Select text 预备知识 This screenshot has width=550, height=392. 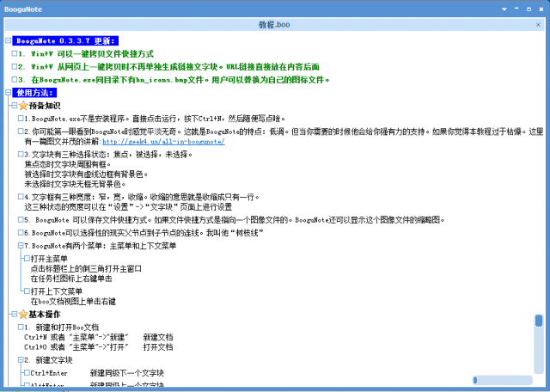(45, 105)
